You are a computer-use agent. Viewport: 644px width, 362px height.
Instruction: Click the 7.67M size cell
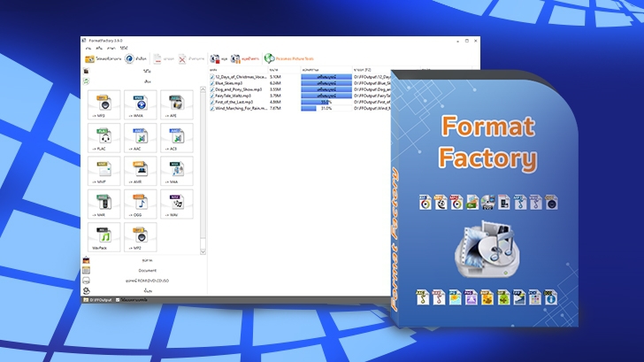275,109
